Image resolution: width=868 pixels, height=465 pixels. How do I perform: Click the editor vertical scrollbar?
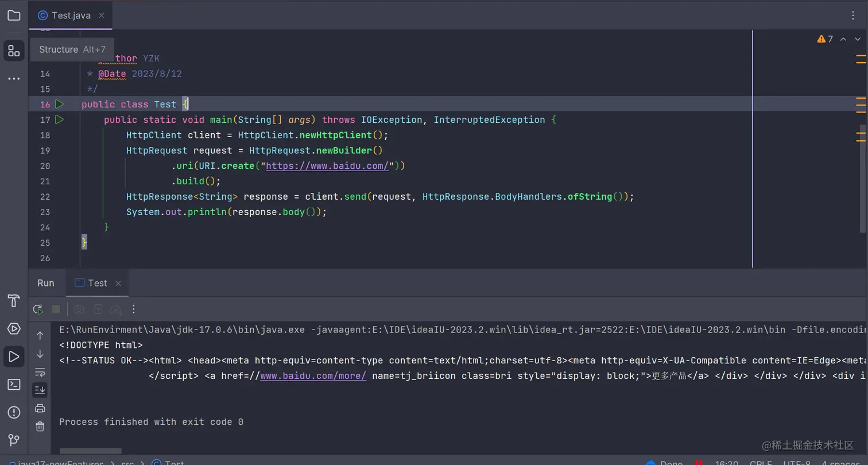pos(862,178)
